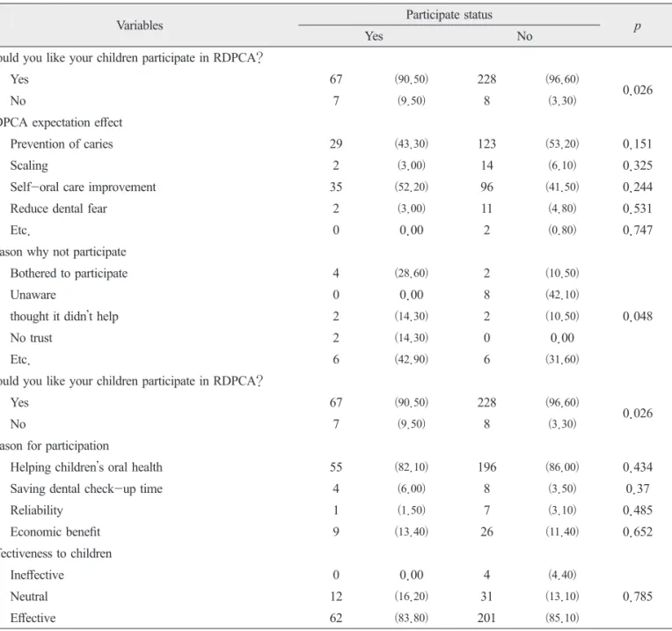The image size is (672, 631).
Task: Select the count 14 in Scaling row
Action: pos(487,165)
